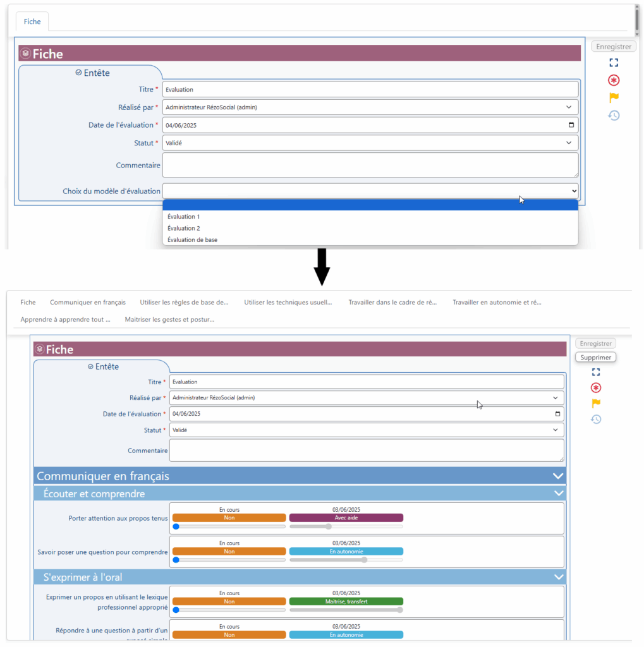This screenshot has height=647, width=644.
Task: Choose 'Évaluation 1' in the model list
Action: 183,217
